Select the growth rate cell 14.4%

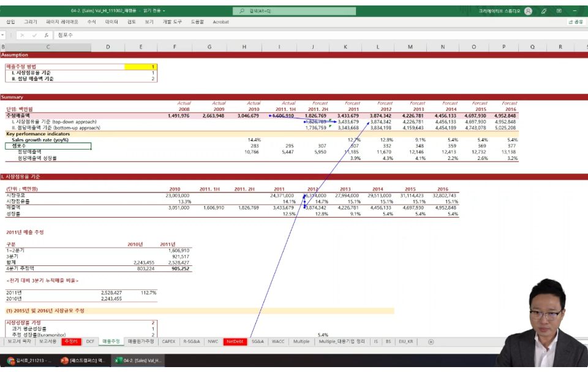pyautogui.click(x=244, y=140)
